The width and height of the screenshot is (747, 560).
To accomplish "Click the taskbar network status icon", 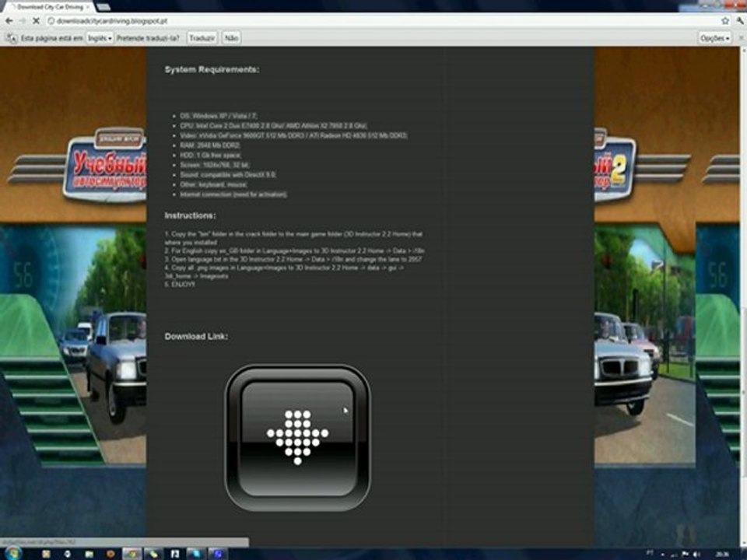I will click(674, 555).
